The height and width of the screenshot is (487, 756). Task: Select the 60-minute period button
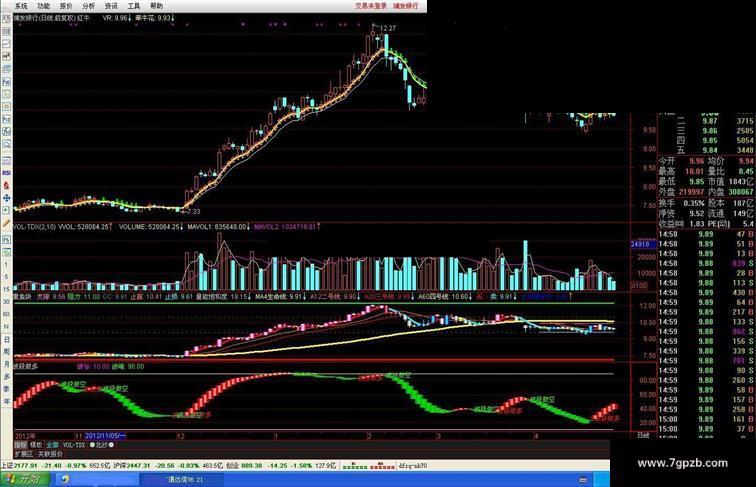(x=6, y=314)
